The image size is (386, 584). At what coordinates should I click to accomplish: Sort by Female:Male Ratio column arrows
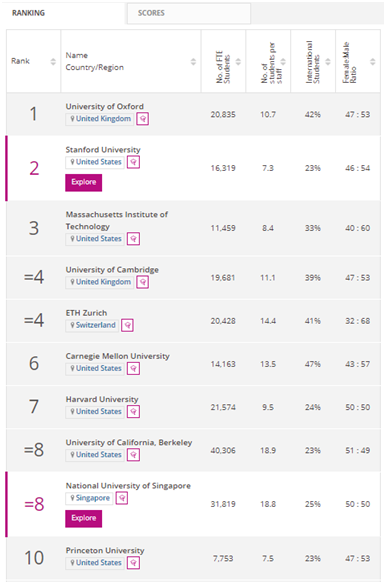(373, 61)
